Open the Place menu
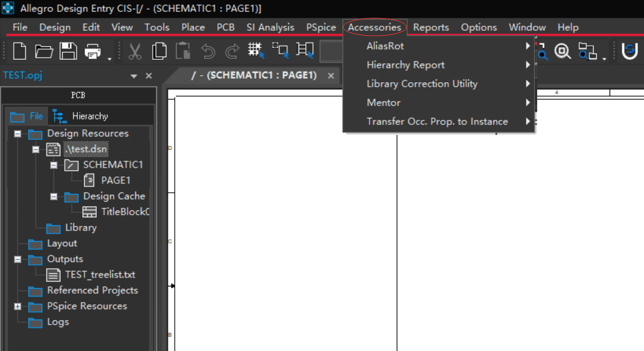Viewport: 644px width, 351px height. click(x=193, y=27)
